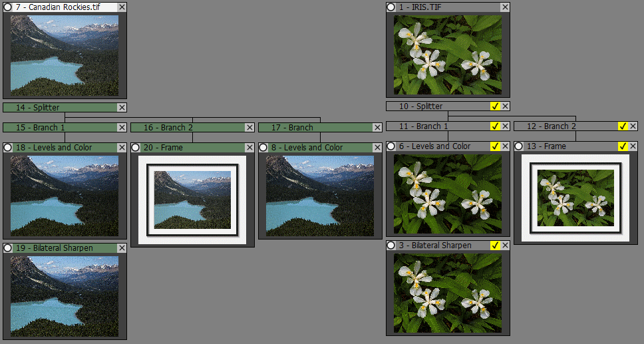Viewport: 644px width, 344px height.
Task: Toggle the circle on 6 - Levels and Color
Action: tap(391, 146)
